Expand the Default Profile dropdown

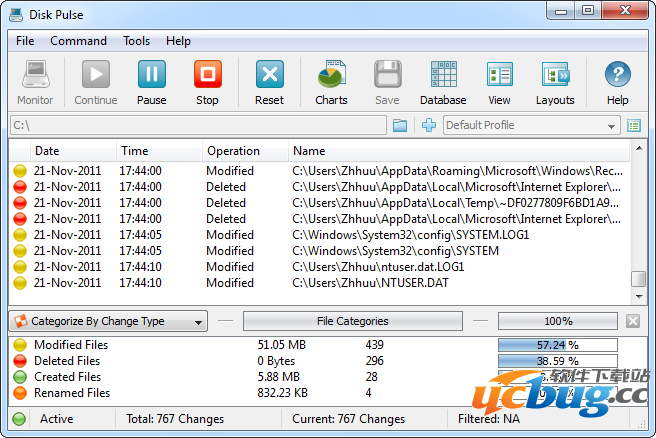click(531, 125)
